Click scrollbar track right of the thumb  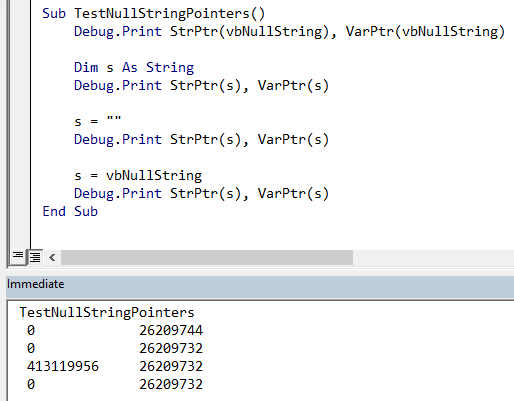[x=433, y=257]
